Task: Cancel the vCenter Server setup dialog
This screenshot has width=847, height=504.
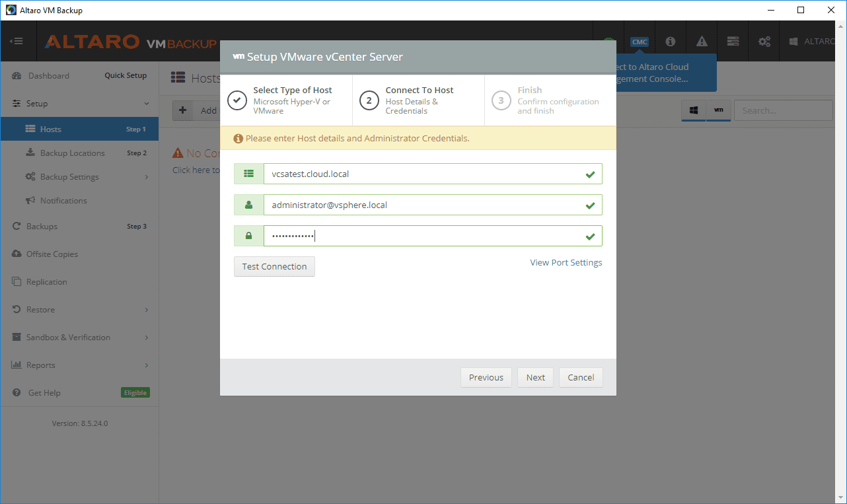Action: coord(581,377)
